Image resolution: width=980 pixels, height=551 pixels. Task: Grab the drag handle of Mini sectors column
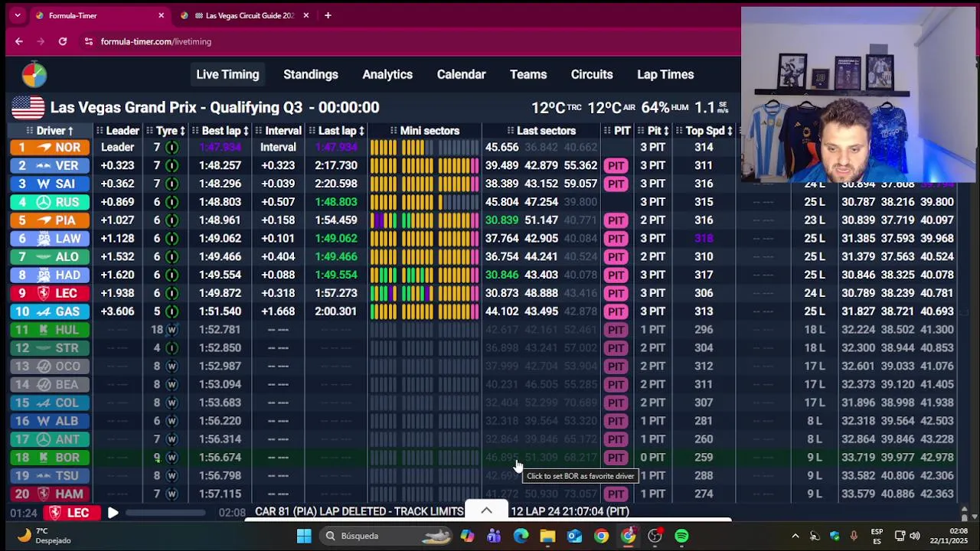click(x=394, y=131)
